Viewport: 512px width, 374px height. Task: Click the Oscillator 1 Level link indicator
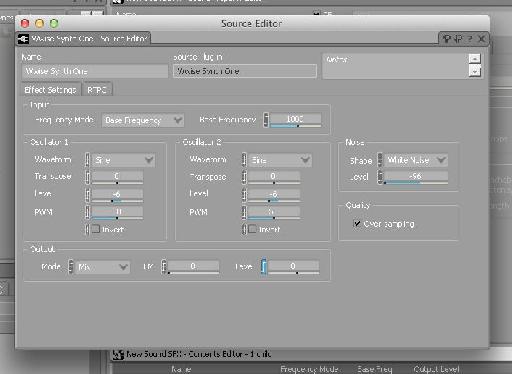click(87, 195)
